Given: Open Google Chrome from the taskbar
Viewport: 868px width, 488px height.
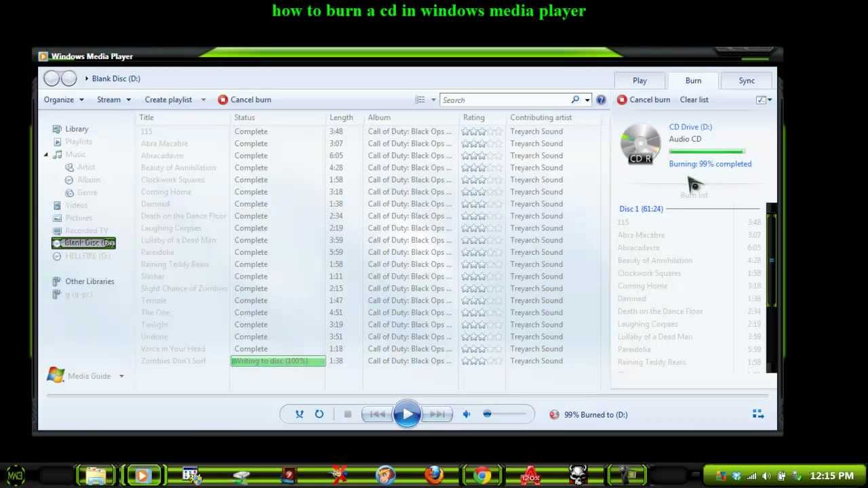Looking at the screenshot, I should coord(482,476).
